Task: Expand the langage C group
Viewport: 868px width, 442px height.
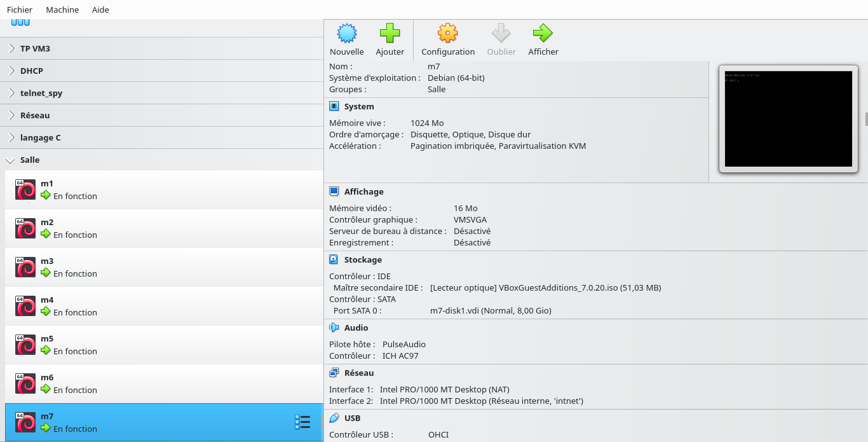Action: click(11, 137)
